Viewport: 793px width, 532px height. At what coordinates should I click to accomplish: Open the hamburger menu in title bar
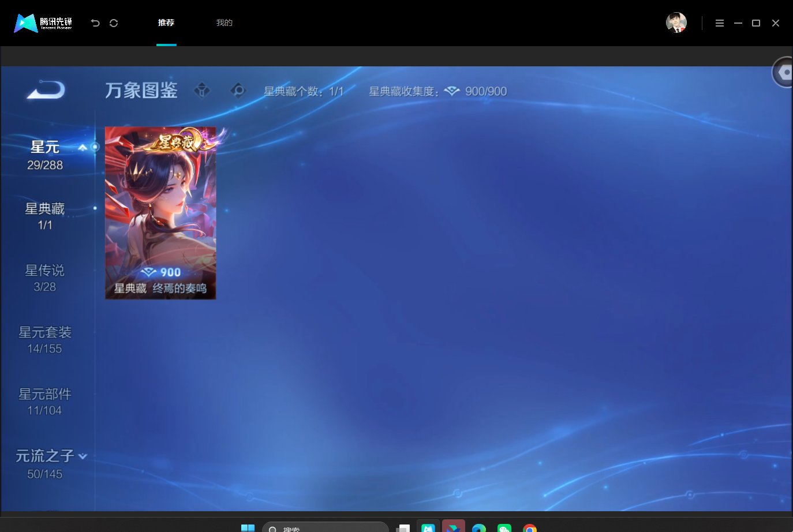[720, 23]
